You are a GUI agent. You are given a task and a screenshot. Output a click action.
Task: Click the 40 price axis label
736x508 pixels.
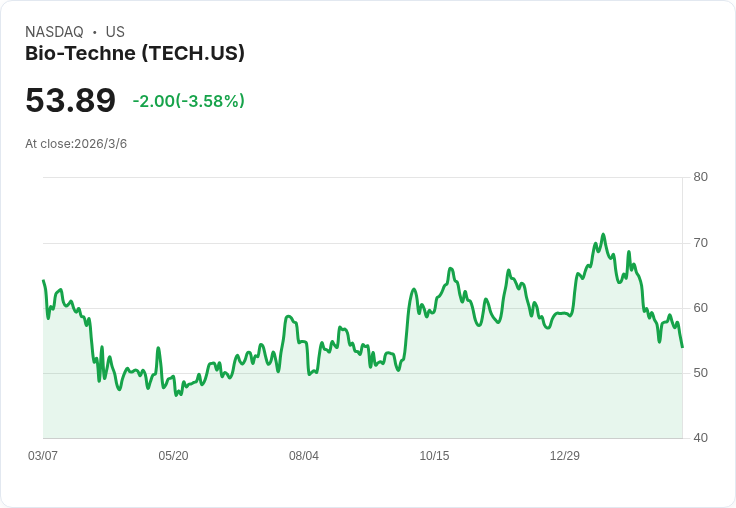click(700, 438)
